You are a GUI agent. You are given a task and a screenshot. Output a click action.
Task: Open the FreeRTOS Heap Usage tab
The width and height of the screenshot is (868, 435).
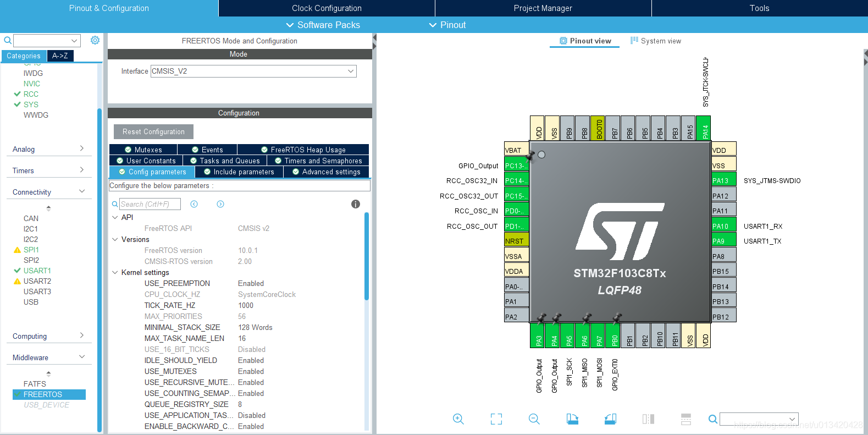pos(303,150)
